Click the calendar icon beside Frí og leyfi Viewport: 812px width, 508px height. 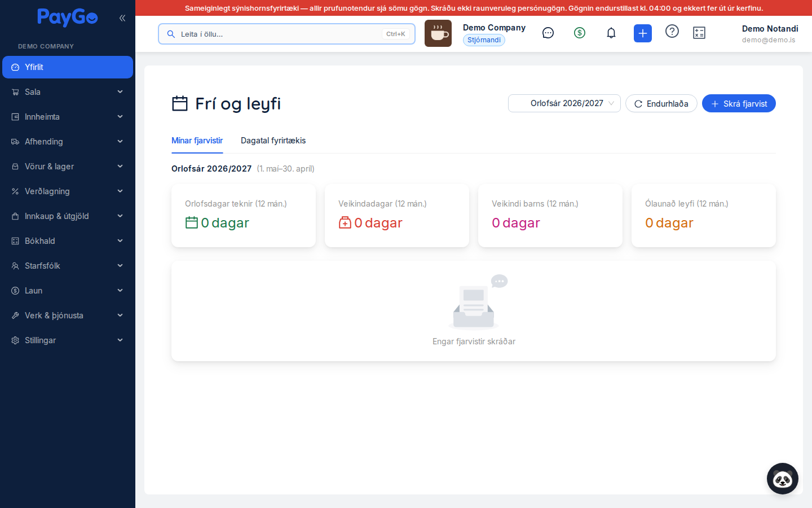[180, 104]
